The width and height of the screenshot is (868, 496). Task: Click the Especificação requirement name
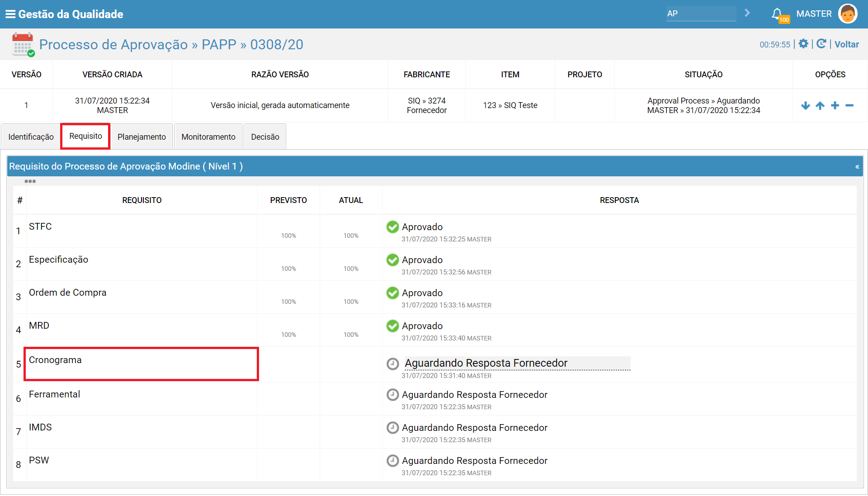coord(58,260)
